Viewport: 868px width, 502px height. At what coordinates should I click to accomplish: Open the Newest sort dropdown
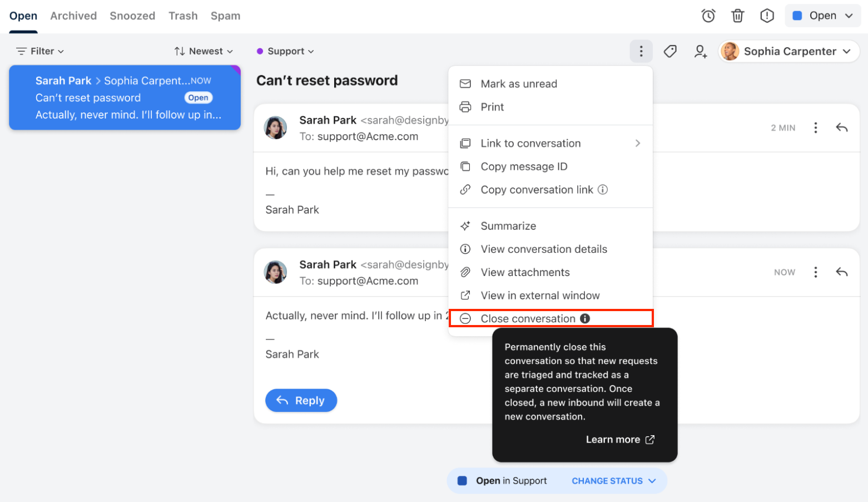(x=204, y=51)
